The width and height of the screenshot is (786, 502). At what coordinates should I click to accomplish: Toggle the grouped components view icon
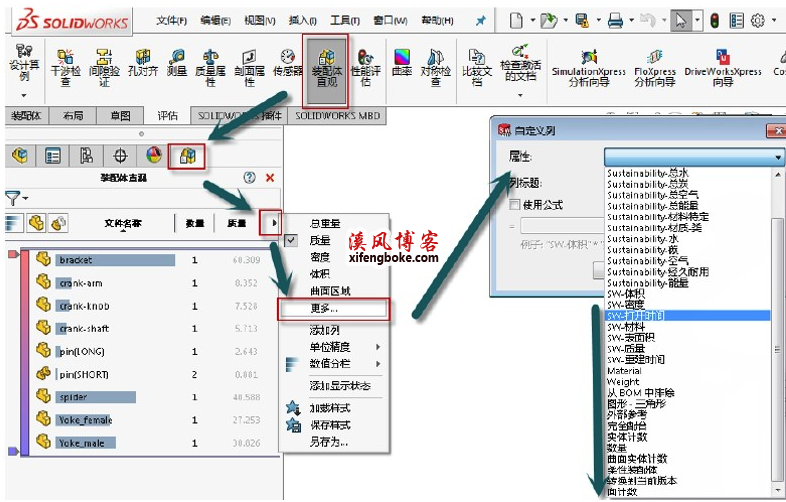point(36,223)
